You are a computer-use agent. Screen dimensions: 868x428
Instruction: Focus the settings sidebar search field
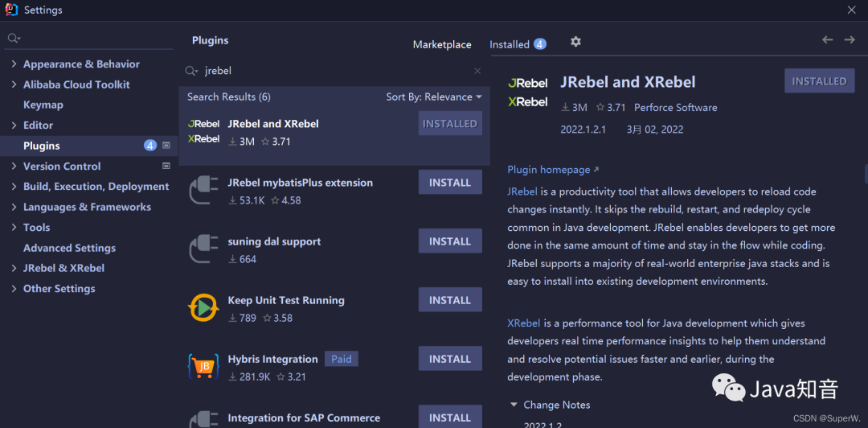coord(88,39)
